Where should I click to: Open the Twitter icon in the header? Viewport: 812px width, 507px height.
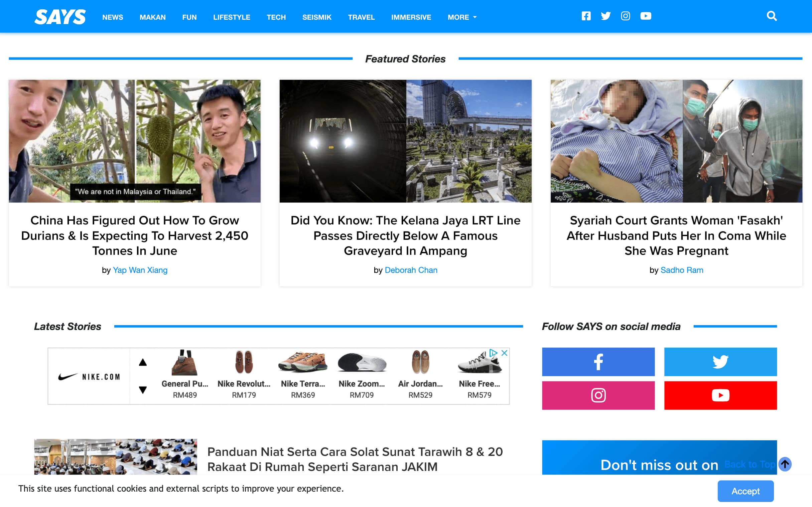pyautogui.click(x=606, y=16)
